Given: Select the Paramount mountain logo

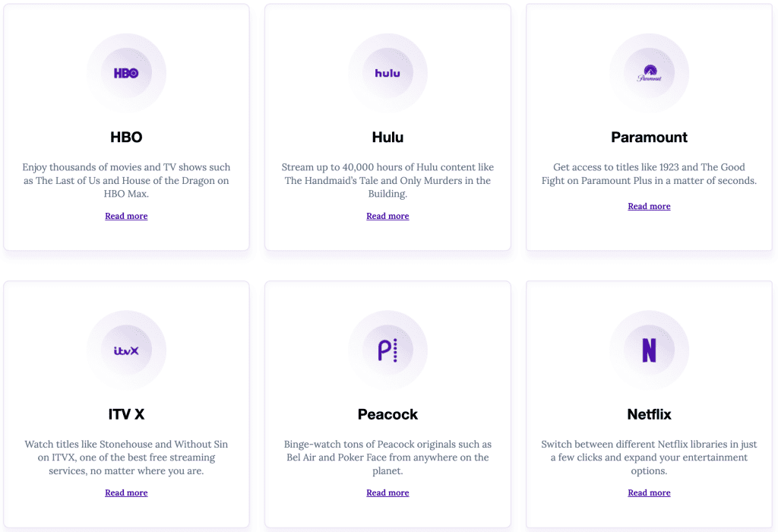Looking at the screenshot, I should [650, 72].
